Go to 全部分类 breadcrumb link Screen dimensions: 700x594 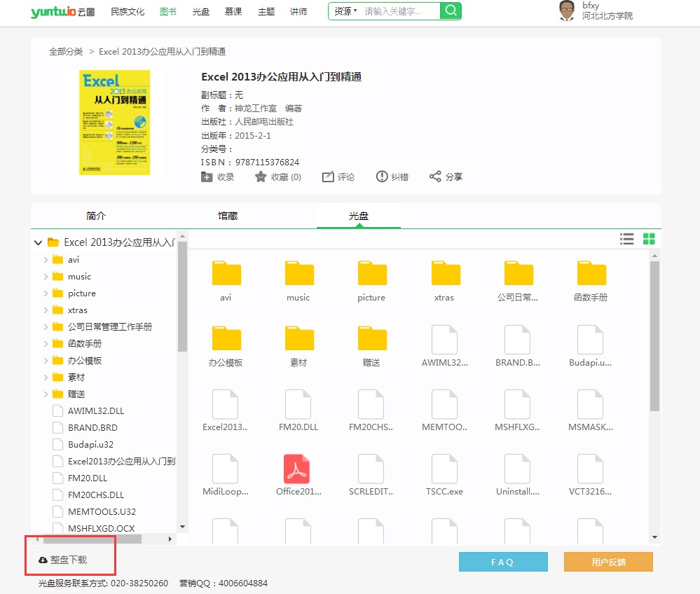point(66,52)
